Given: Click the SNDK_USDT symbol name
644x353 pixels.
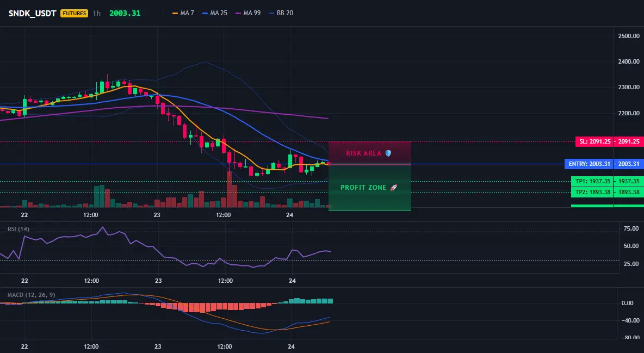Looking at the screenshot, I should point(33,13).
